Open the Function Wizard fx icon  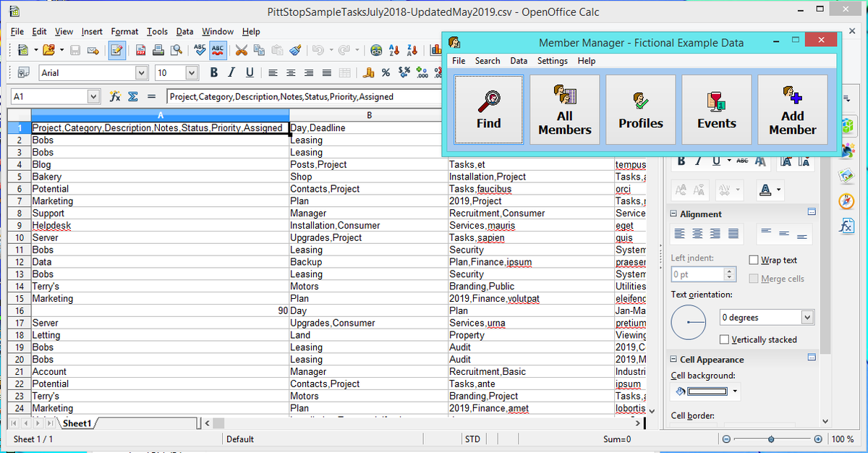coord(114,96)
